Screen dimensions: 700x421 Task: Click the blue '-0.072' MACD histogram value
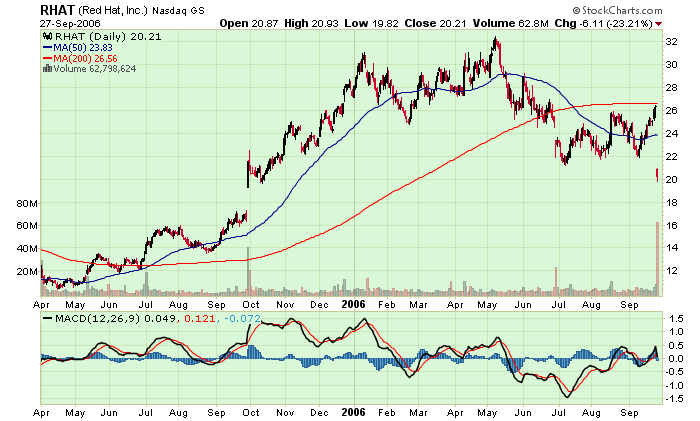pyautogui.click(x=242, y=319)
